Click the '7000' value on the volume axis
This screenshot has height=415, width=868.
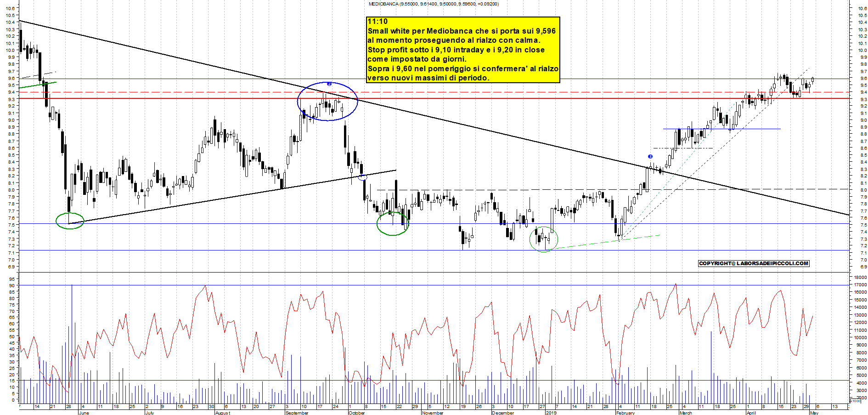(862, 360)
